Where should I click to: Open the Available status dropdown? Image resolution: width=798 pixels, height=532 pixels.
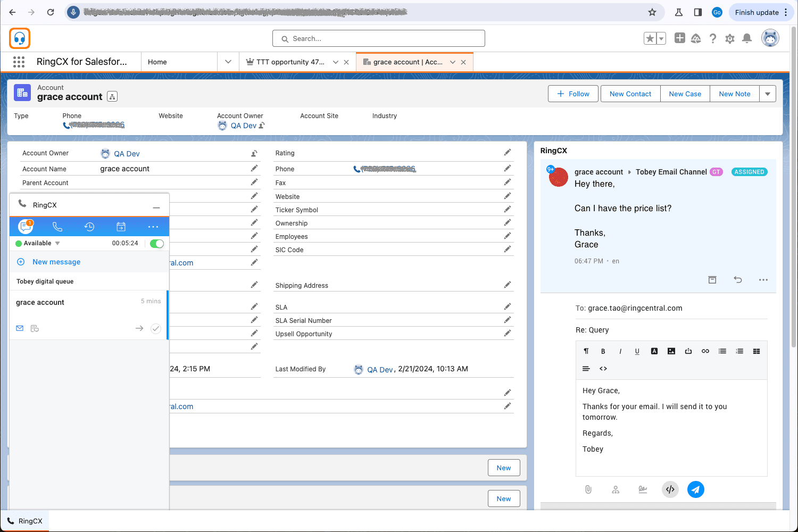click(x=57, y=243)
